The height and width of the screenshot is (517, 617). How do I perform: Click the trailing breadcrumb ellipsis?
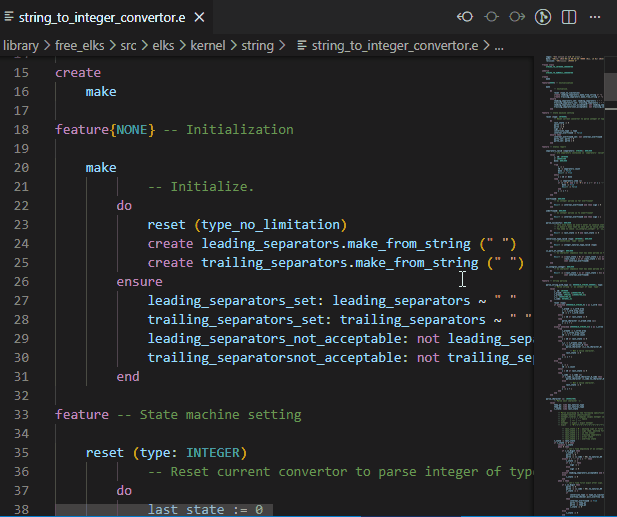point(497,45)
